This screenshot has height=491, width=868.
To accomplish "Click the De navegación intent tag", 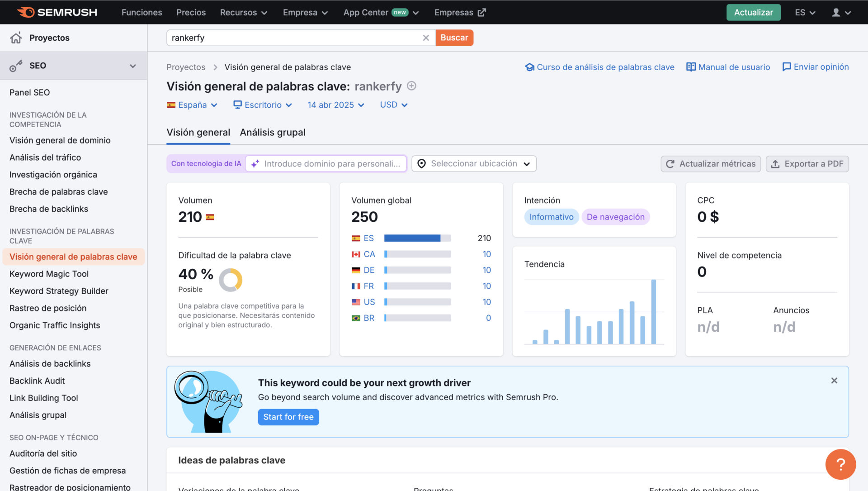I will click(616, 217).
